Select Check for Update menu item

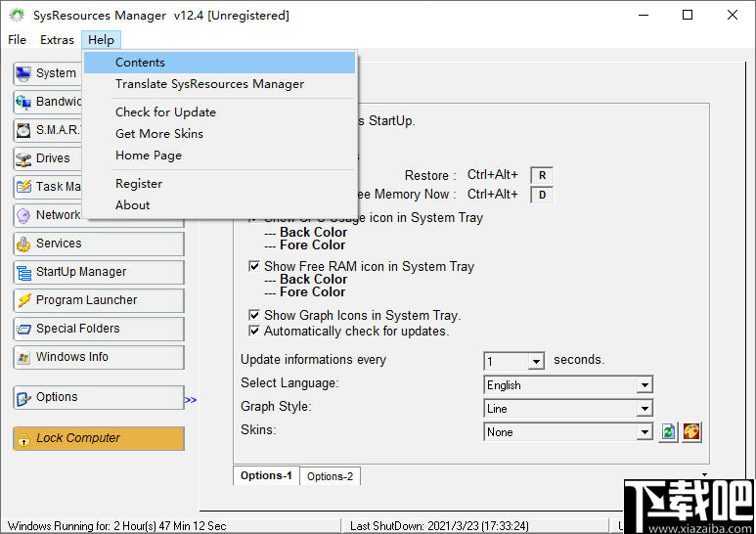point(219,112)
